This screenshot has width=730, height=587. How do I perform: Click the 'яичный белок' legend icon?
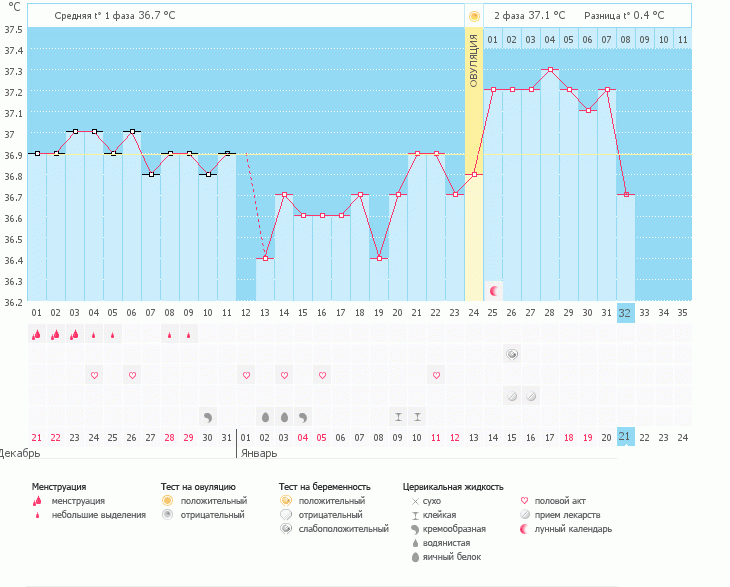415,557
